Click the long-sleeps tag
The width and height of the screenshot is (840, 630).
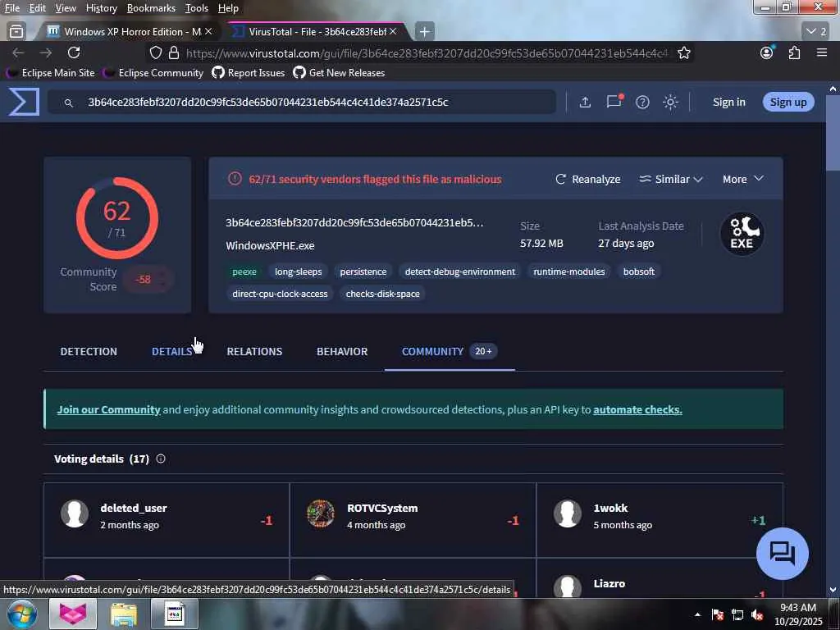[x=299, y=272]
